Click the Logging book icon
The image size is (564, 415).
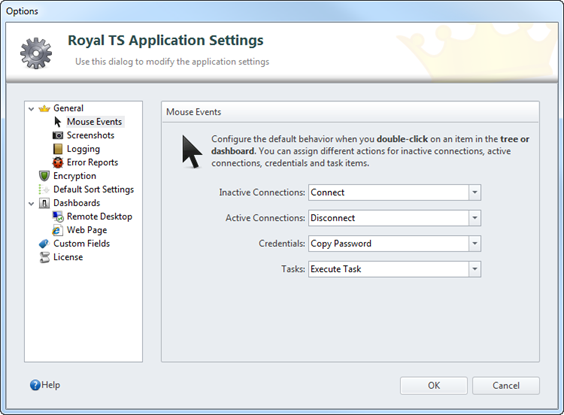(x=58, y=149)
